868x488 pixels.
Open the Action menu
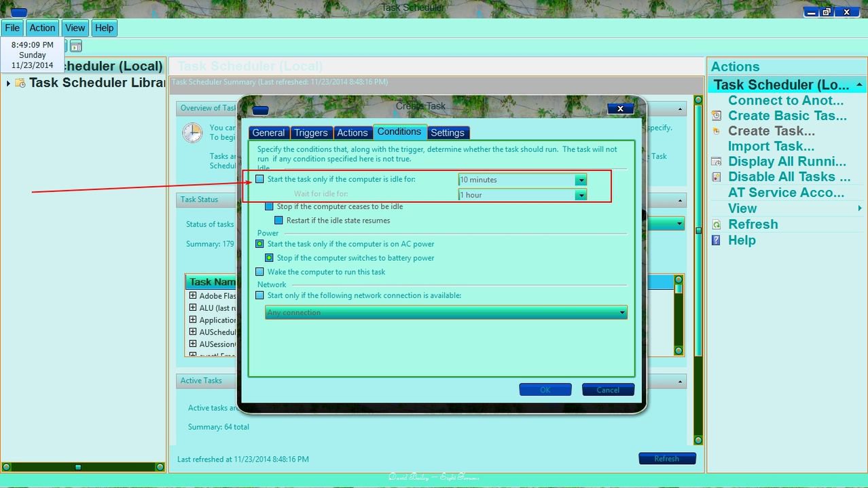click(x=42, y=28)
